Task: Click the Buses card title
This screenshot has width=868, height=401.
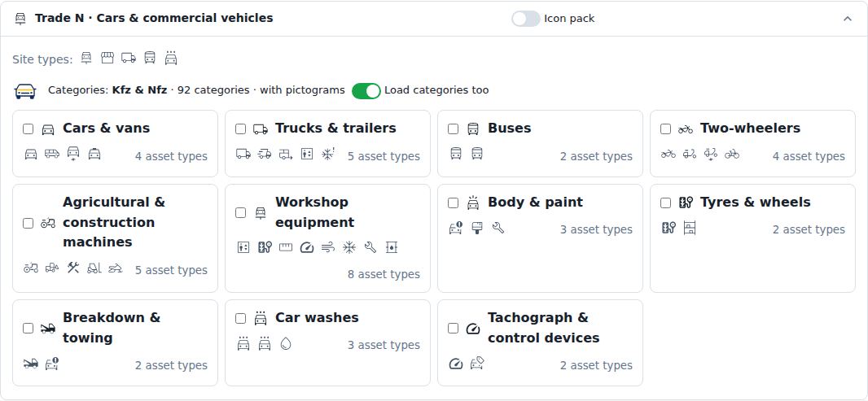Action: pyautogui.click(x=509, y=128)
